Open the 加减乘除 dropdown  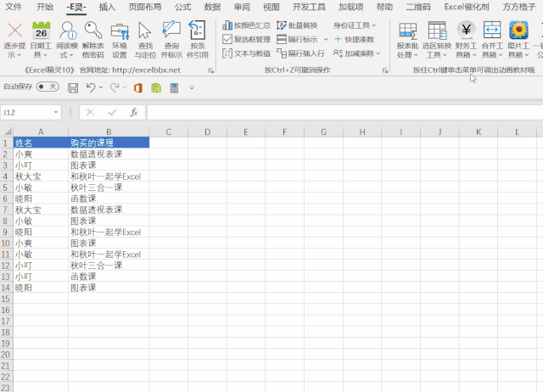tap(356, 53)
